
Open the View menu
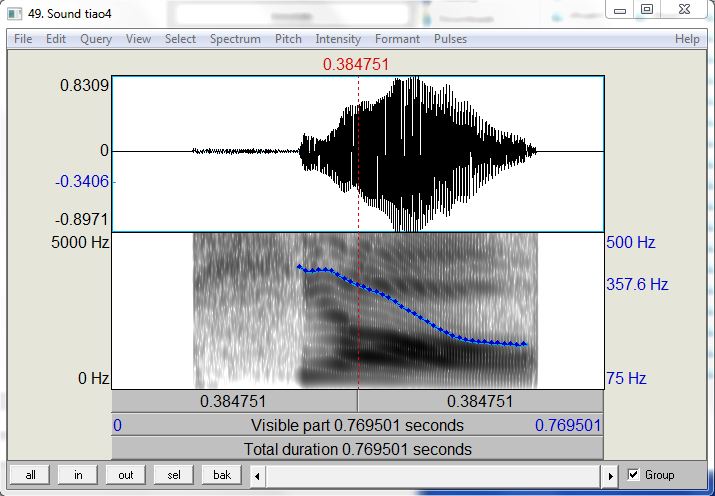pyautogui.click(x=138, y=39)
